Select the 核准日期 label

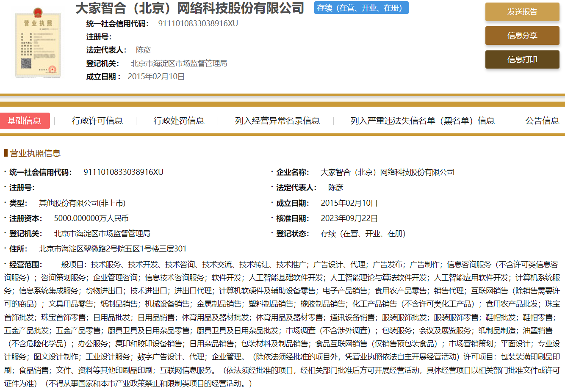click(293, 218)
